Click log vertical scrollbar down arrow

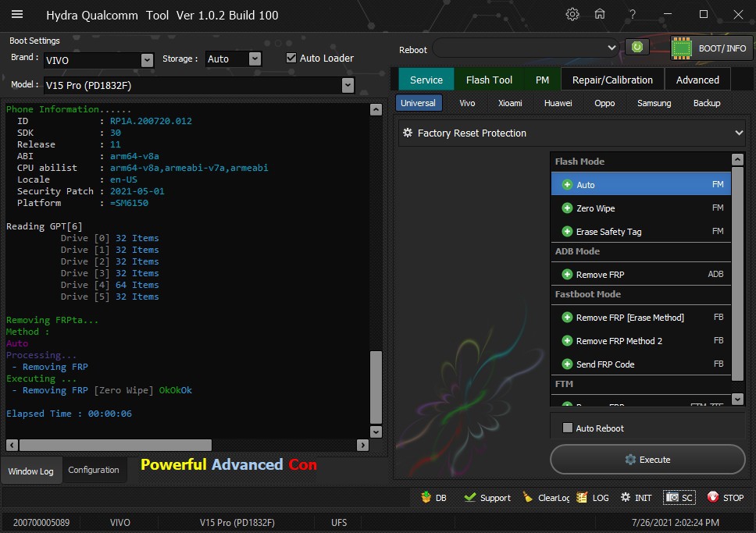[376, 432]
